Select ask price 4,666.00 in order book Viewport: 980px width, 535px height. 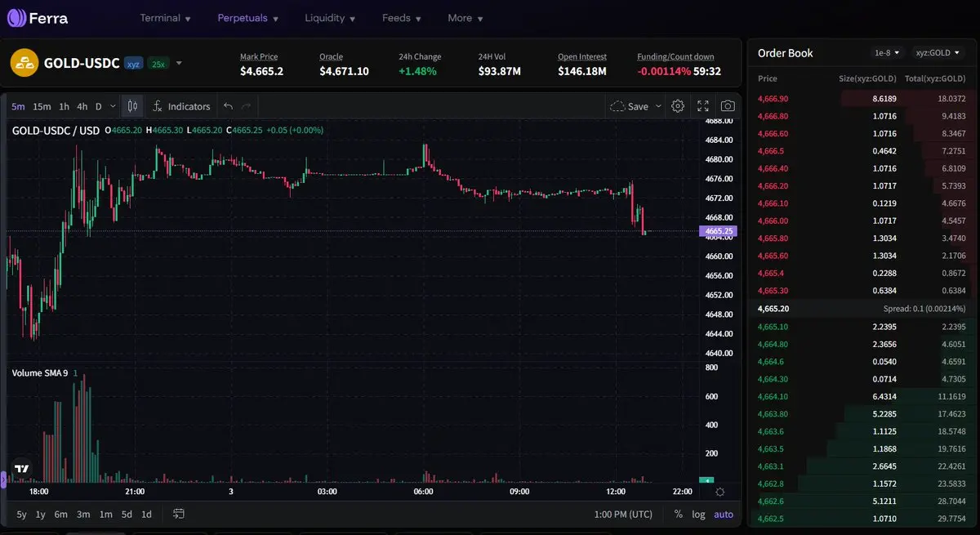click(x=773, y=221)
